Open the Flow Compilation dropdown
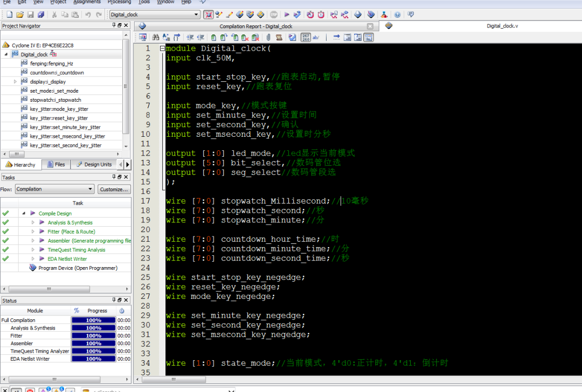 point(91,189)
